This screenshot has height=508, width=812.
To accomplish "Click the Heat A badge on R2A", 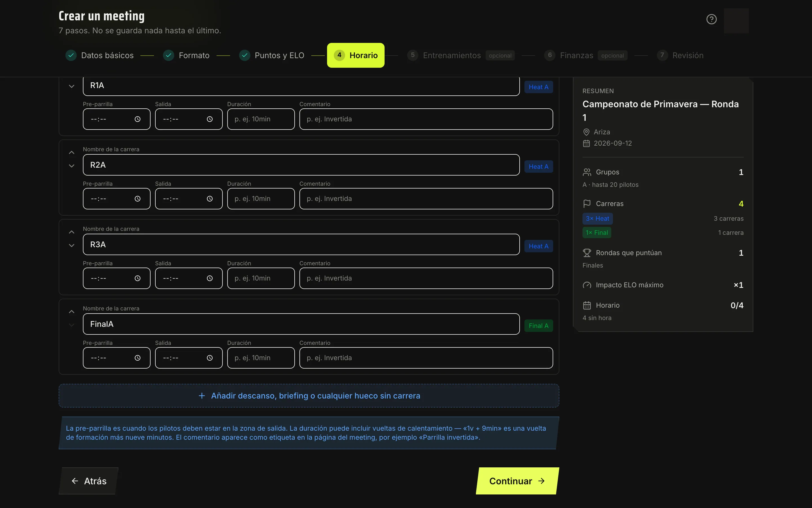I will coord(539,167).
